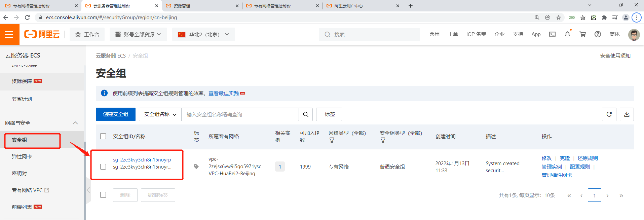Click the help question mark icon
Image resolution: width=644 pixels, height=220 pixels.
598,34
